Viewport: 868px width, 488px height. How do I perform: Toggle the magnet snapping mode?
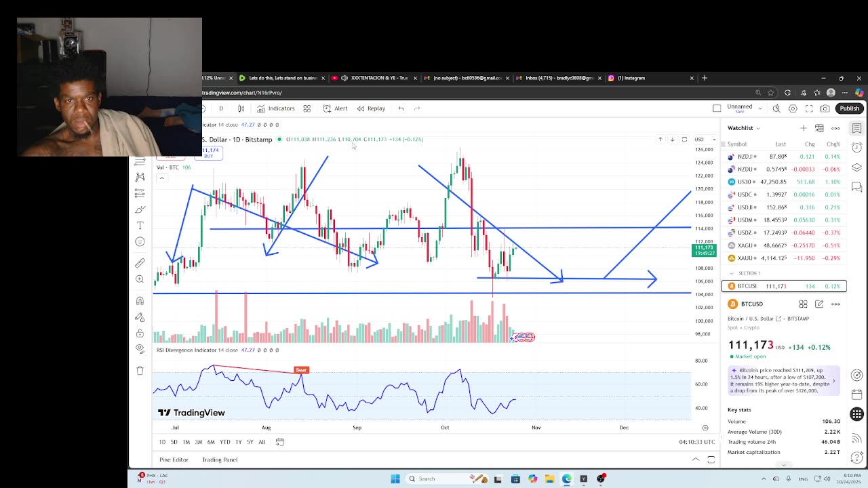(x=140, y=301)
